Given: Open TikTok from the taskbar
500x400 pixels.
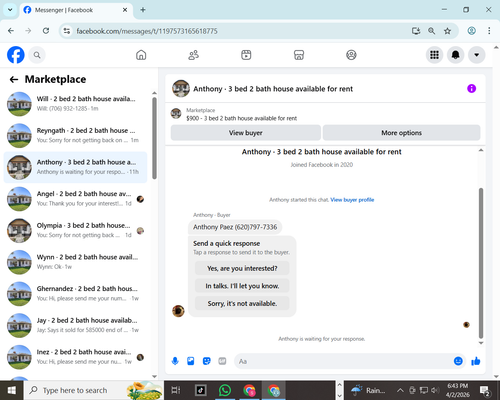Looking at the screenshot, I should (x=201, y=390).
